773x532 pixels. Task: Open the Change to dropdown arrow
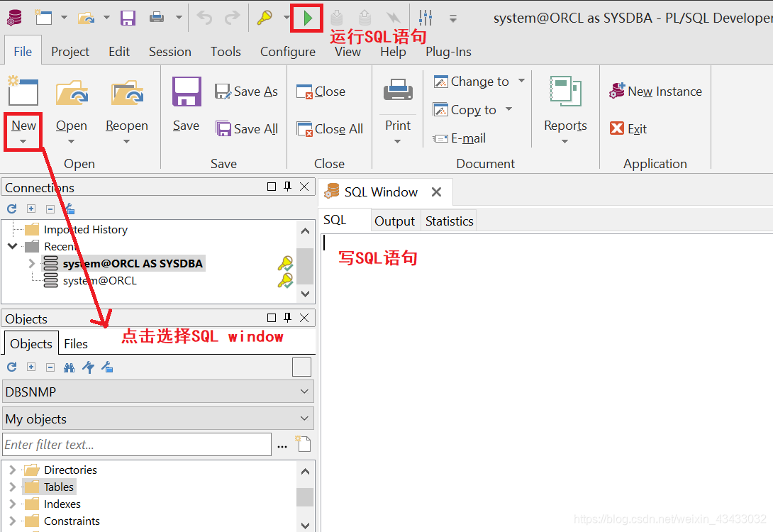(x=521, y=80)
